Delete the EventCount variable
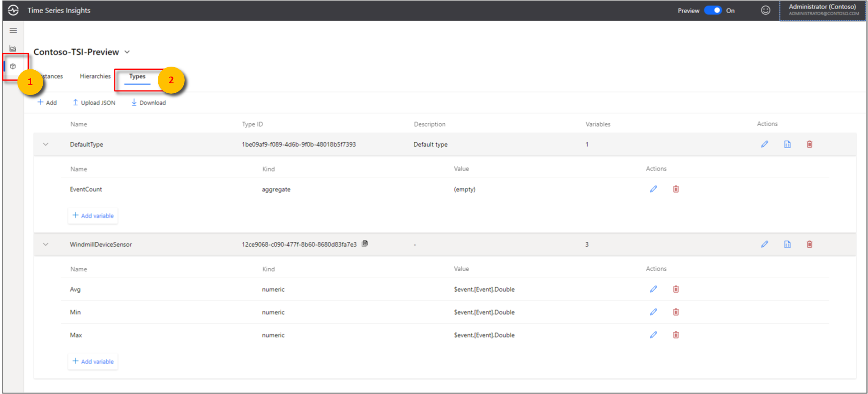Viewport: 868px width, 394px height. point(676,189)
